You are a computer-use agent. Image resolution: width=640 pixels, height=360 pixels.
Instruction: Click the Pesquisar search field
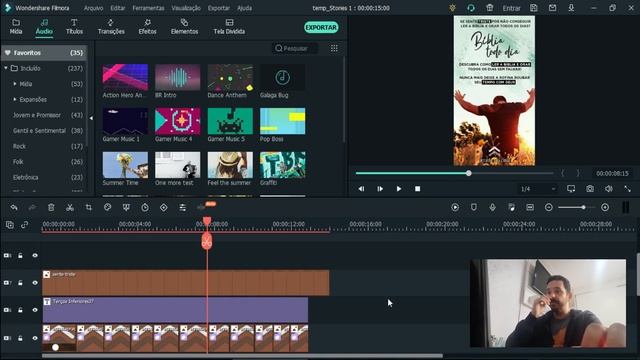click(x=295, y=48)
